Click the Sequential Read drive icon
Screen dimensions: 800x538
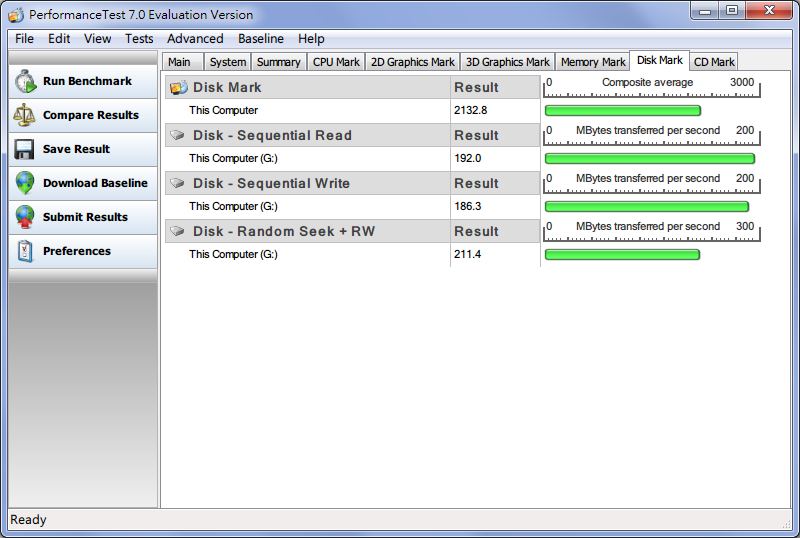point(177,135)
